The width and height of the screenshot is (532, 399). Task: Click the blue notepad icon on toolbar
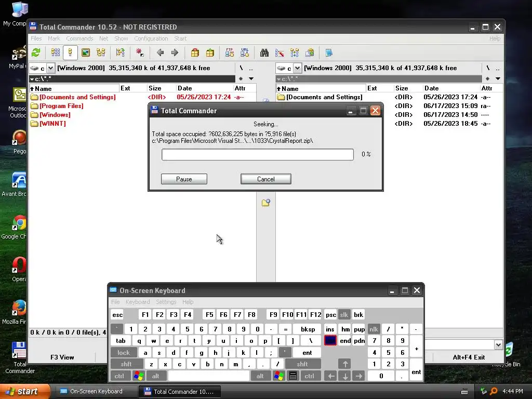(329, 52)
